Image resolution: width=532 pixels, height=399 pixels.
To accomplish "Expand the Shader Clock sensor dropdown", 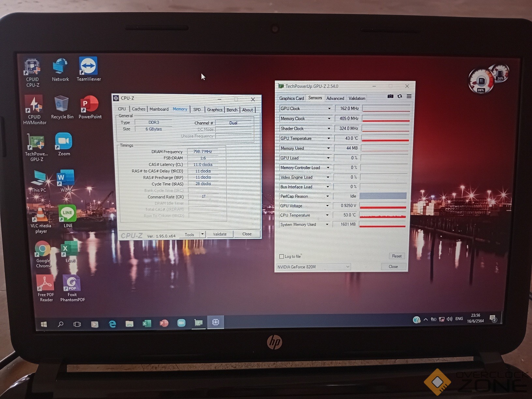I will (x=329, y=128).
